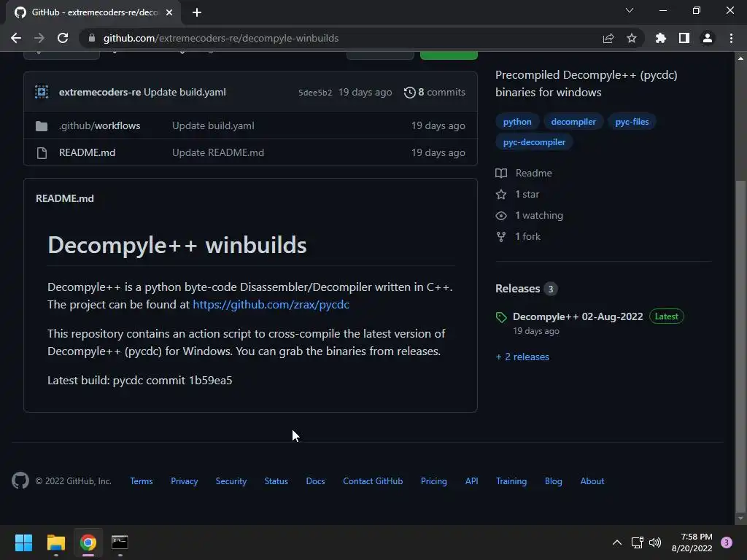Open commit hash 5dee5b2
This screenshot has height=560, width=747.
(315, 93)
